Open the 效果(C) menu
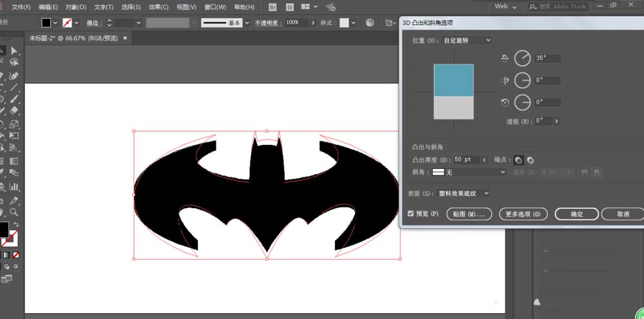This screenshot has width=644, height=319. 158,7
